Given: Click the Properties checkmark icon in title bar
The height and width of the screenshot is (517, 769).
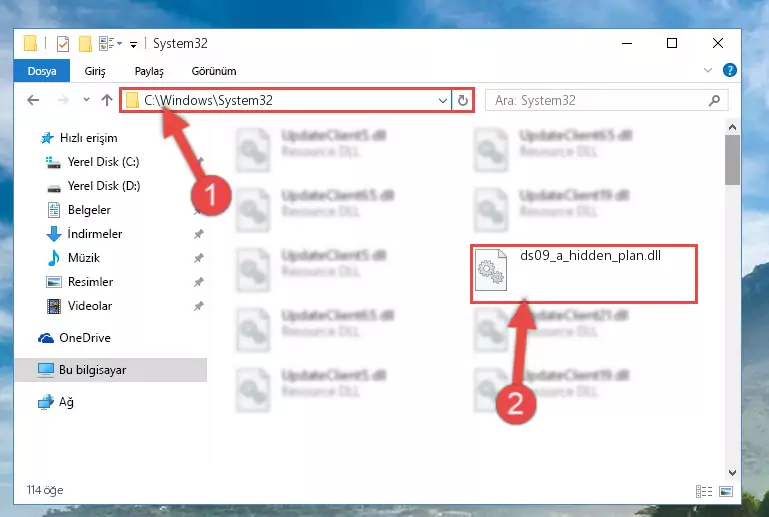Looking at the screenshot, I should (63, 44).
